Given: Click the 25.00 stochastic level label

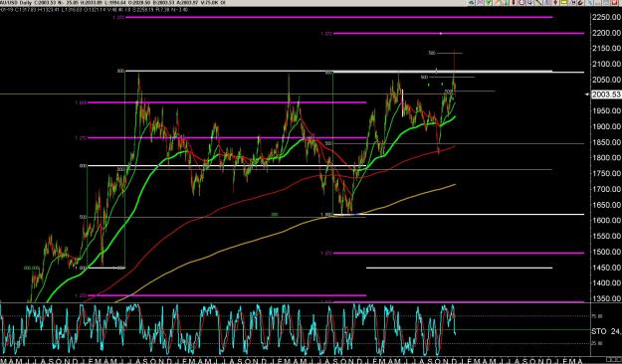Looking at the screenshot, I should click(598, 343).
